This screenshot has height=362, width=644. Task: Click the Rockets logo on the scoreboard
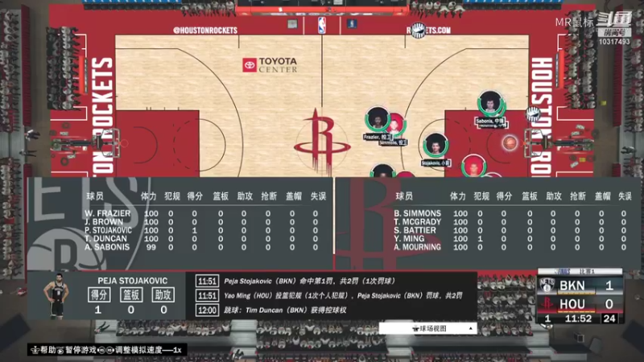coord(547,304)
